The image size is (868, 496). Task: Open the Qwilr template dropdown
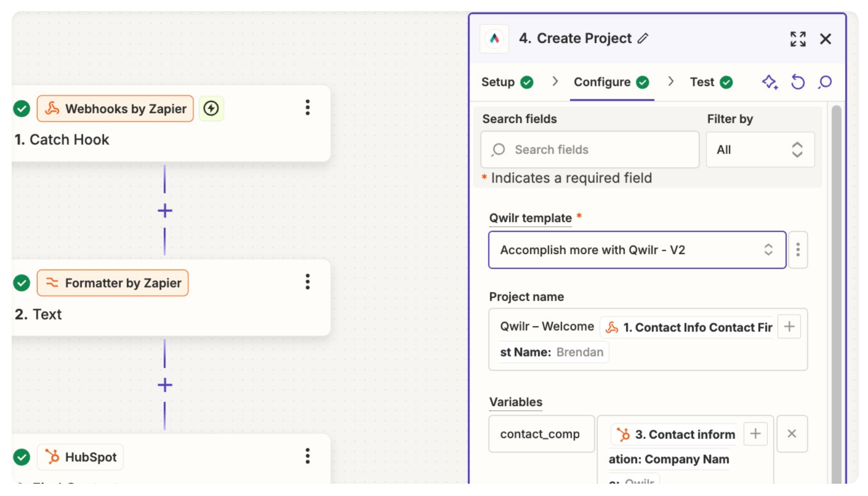pos(637,250)
